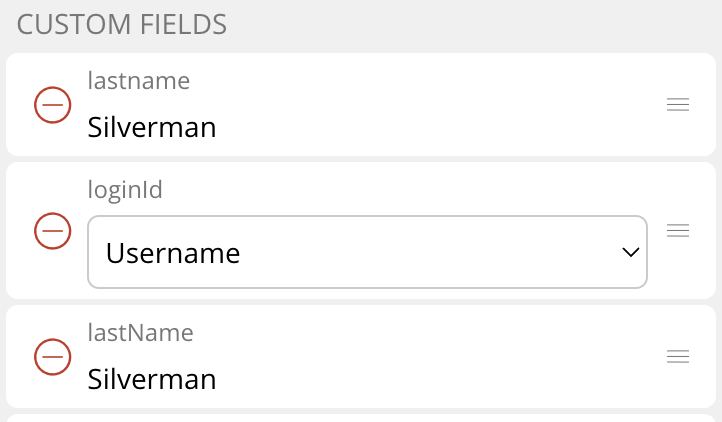Expand the loginId dropdown chevron arrow
The height and width of the screenshot is (422, 722).
630,252
